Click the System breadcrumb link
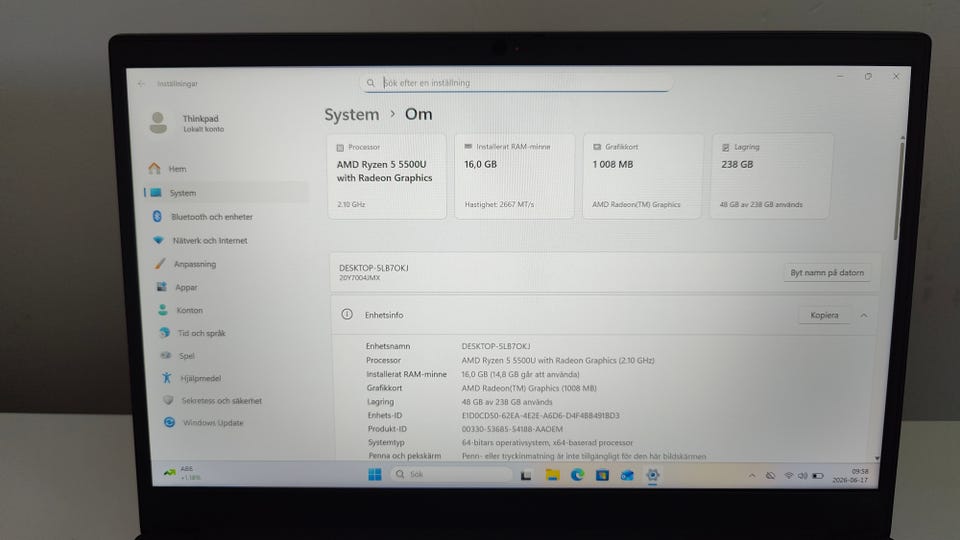Image resolution: width=960 pixels, height=540 pixels. point(351,114)
